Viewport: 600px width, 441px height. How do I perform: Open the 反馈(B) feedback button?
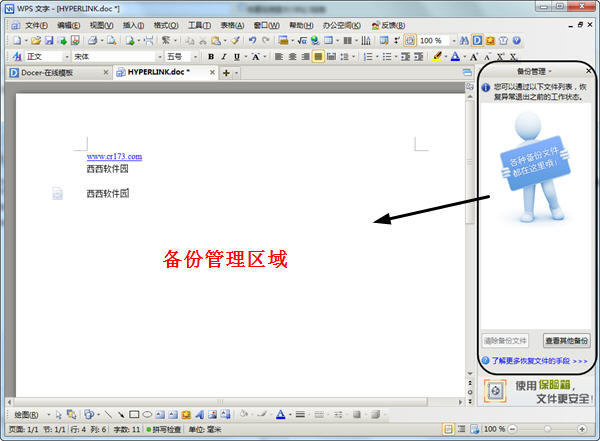pyautogui.click(x=388, y=25)
